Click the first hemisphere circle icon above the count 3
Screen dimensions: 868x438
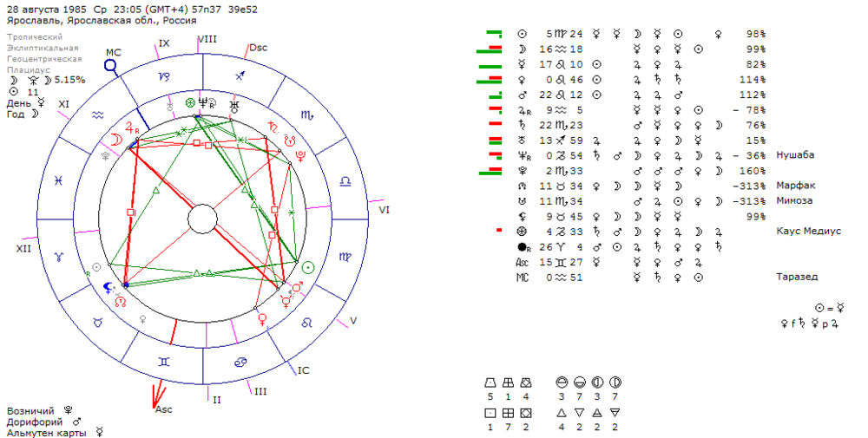coord(562,382)
